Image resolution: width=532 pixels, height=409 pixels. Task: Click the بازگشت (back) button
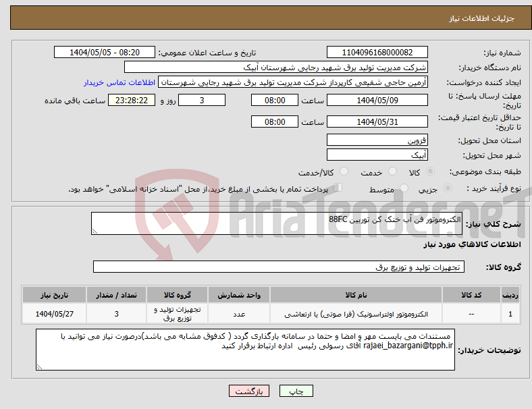249,391
